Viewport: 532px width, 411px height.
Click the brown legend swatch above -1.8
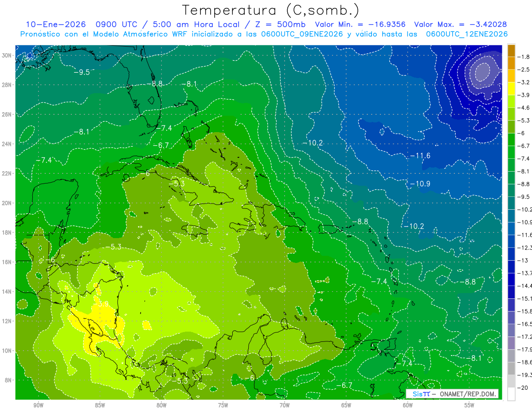pyautogui.click(x=511, y=50)
